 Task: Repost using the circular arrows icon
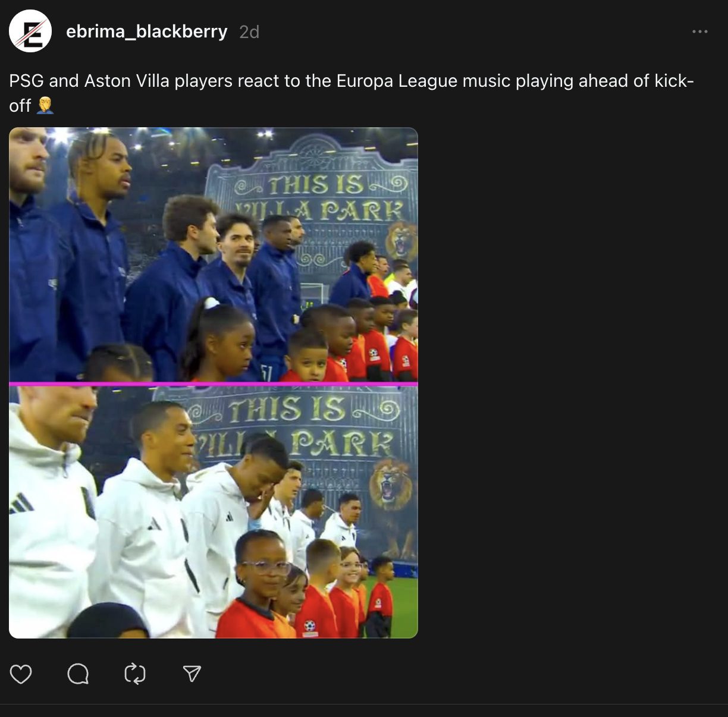pos(135,674)
